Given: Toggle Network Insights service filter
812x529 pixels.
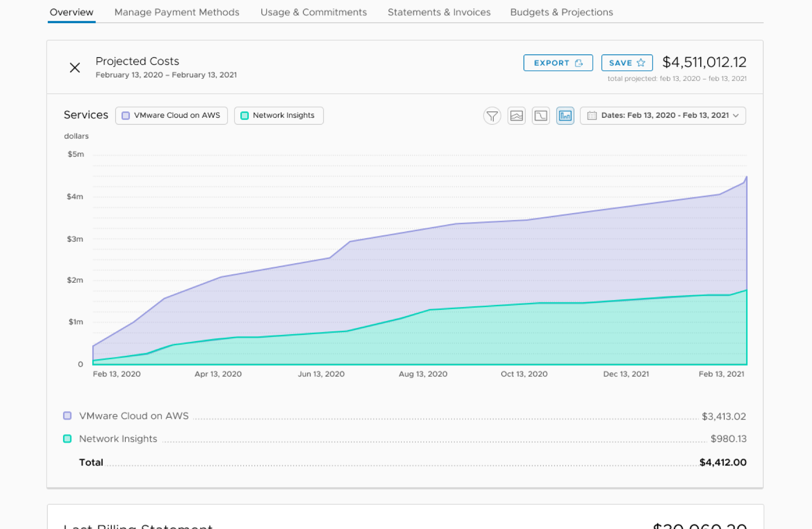Looking at the screenshot, I should click(278, 116).
